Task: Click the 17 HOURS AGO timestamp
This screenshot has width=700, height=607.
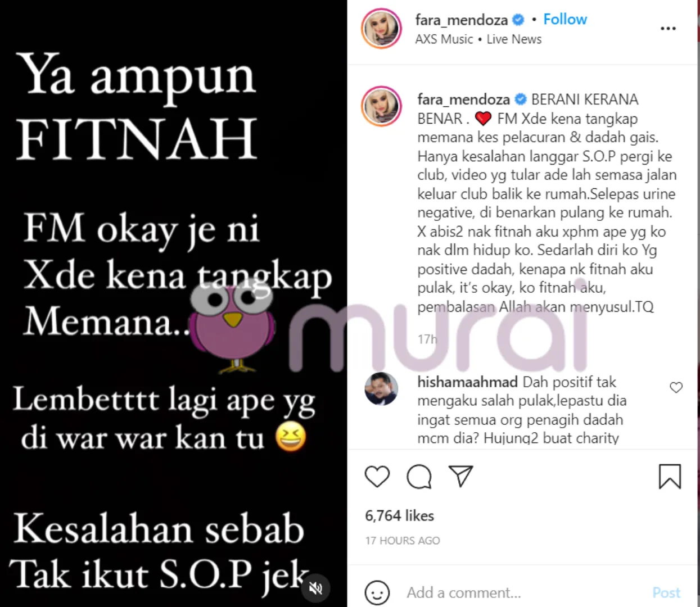Action: click(403, 541)
